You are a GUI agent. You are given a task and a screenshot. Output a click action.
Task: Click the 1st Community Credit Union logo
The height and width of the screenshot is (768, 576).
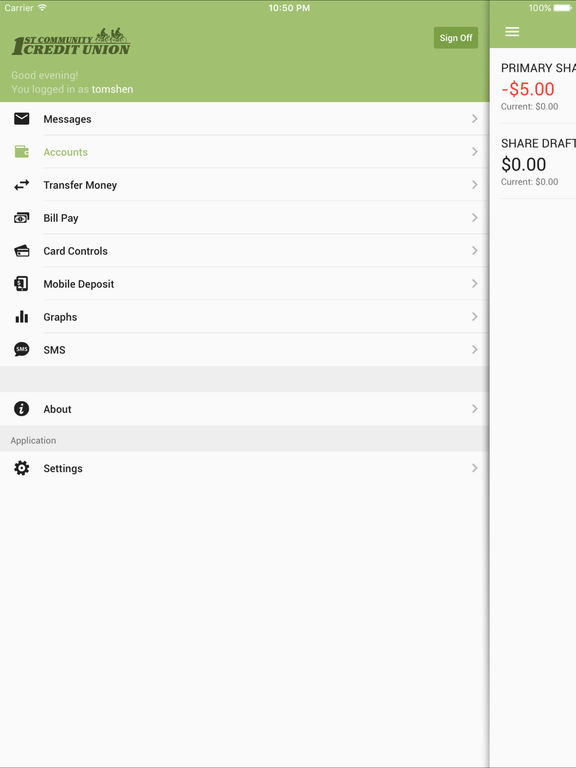tap(71, 42)
